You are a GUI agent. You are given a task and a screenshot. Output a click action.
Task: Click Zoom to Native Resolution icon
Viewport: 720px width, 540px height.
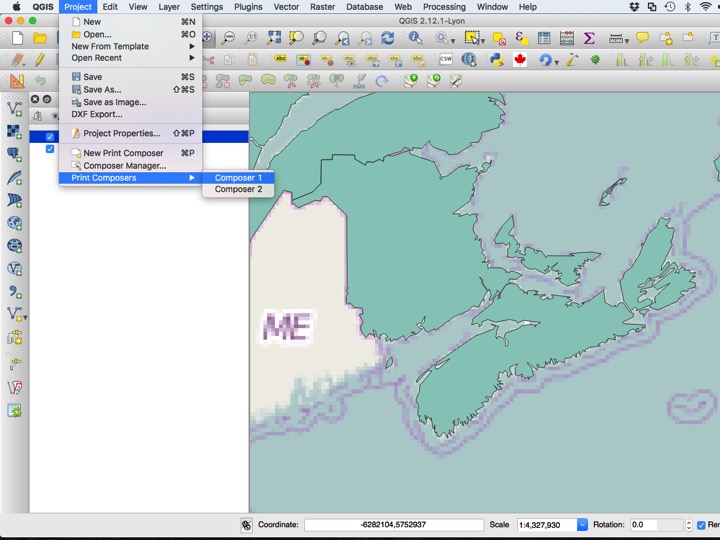point(251,38)
